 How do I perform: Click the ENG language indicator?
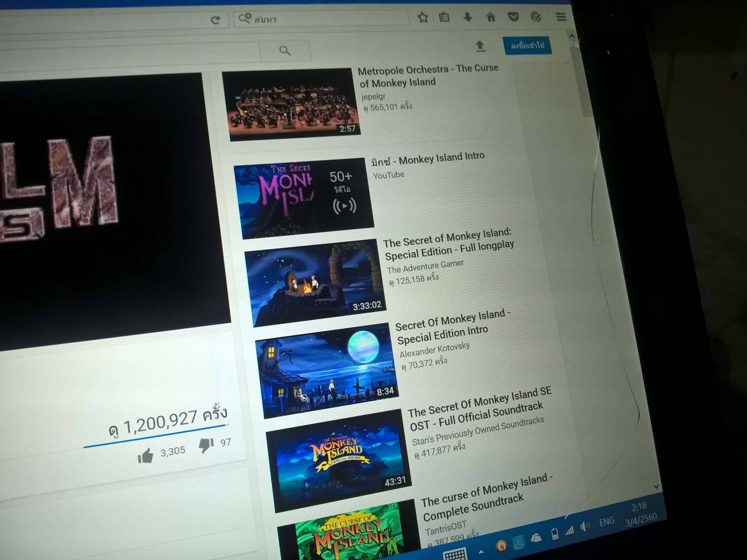[607, 522]
